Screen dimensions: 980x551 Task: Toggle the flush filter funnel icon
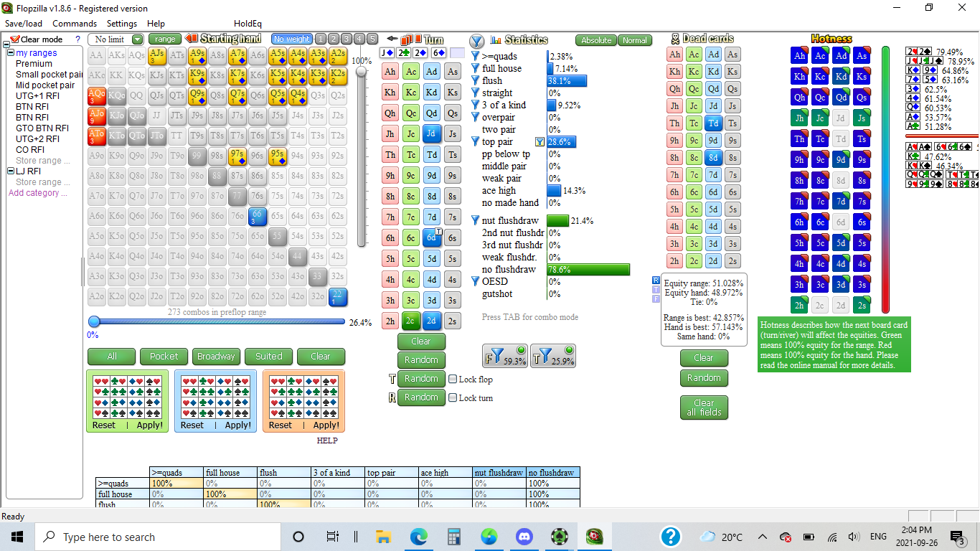pos(475,80)
